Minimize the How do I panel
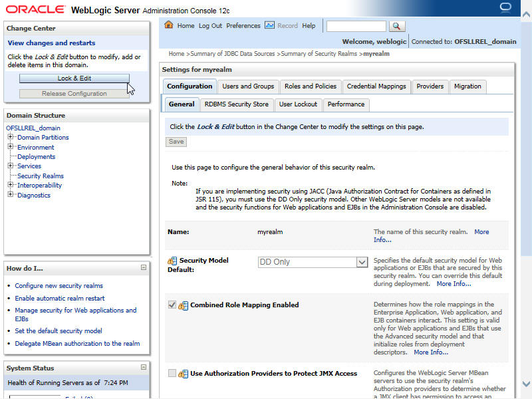 pyautogui.click(x=144, y=268)
